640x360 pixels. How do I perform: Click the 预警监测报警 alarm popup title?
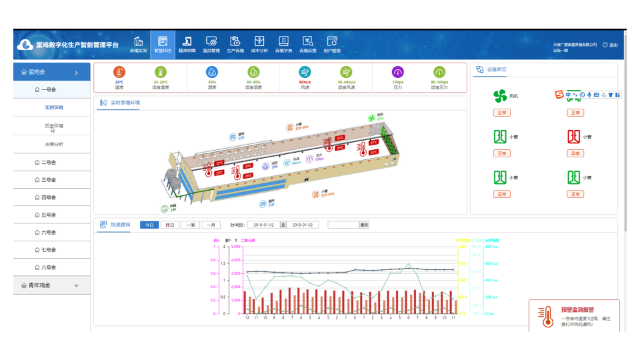point(577,310)
